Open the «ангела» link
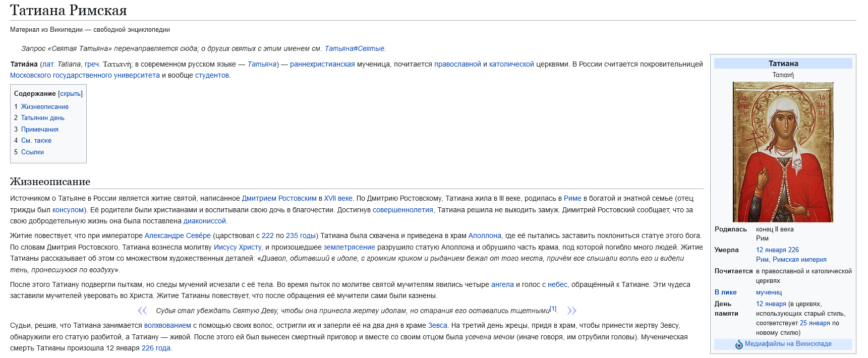The image size is (868, 358). pos(502,285)
